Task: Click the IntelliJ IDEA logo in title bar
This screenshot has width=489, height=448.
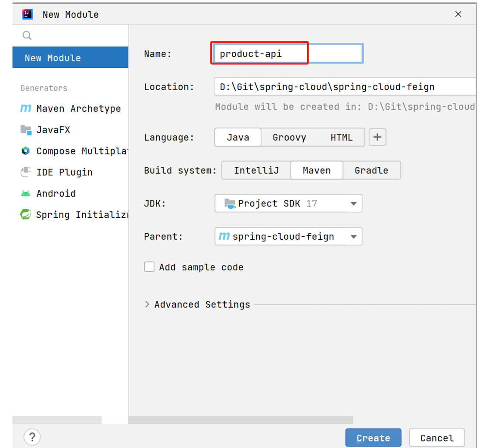Action: (28, 14)
